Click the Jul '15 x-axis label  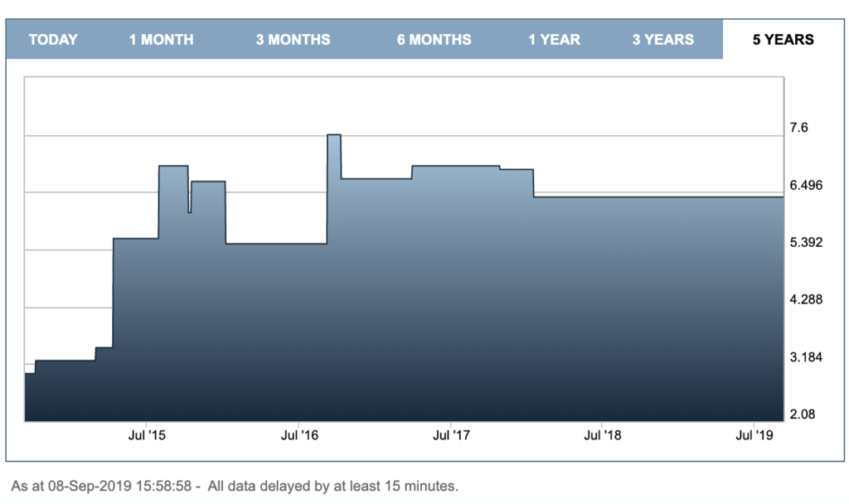pyautogui.click(x=147, y=435)
